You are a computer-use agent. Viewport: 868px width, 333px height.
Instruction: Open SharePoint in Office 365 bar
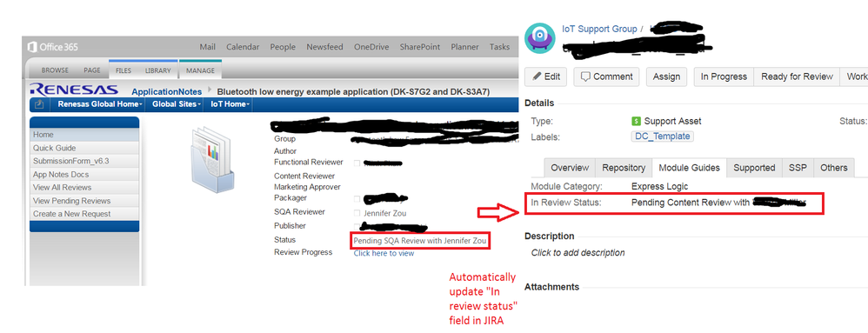coord(419,47)
